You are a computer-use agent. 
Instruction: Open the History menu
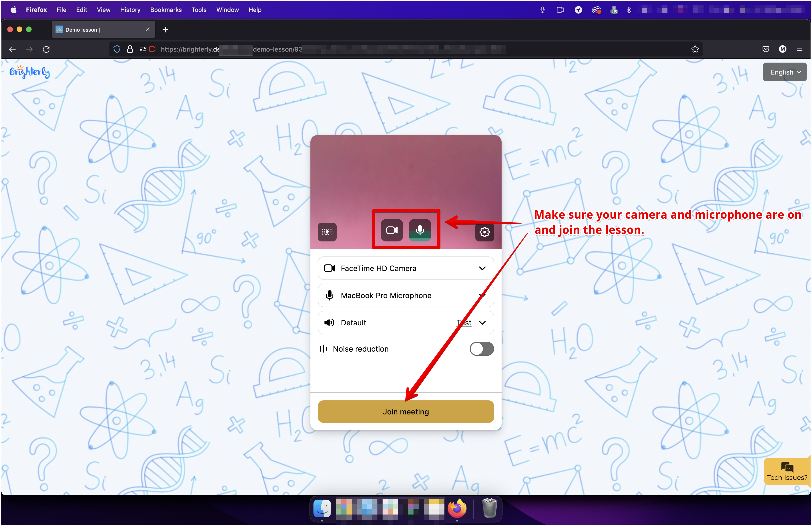(x=130, y=10)
